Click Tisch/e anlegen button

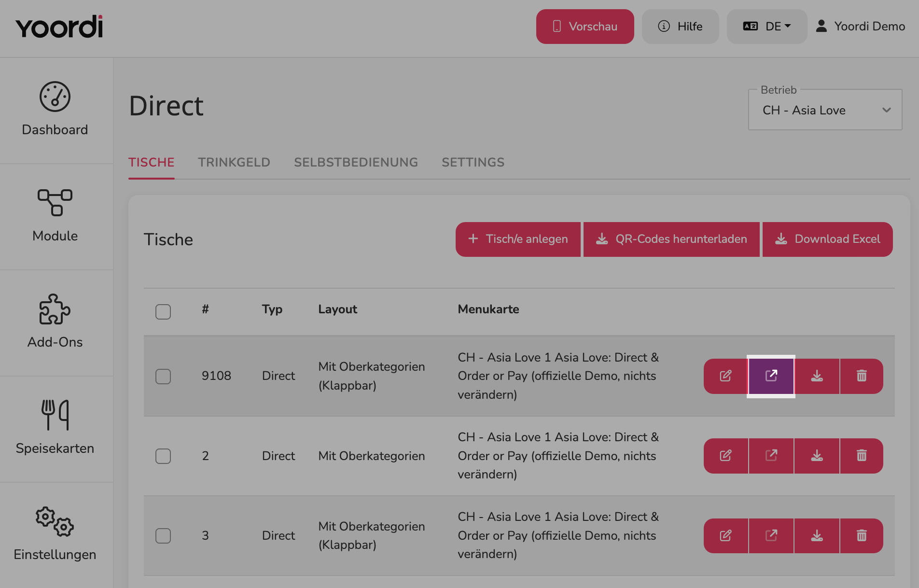point(518,239)
